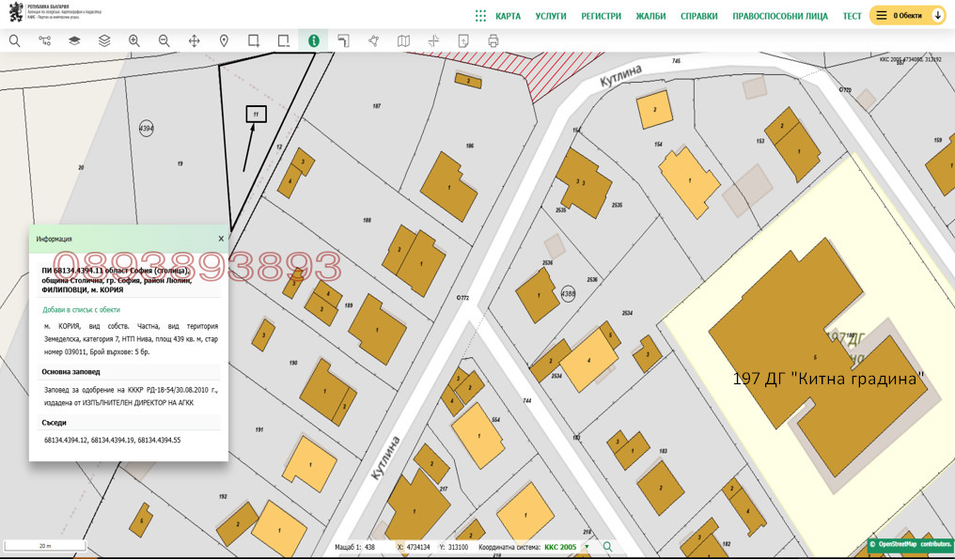Click the coordinate search magnifier in status bar
The image size is (955, 560).
pyautogui.click(x=608, y=547)
